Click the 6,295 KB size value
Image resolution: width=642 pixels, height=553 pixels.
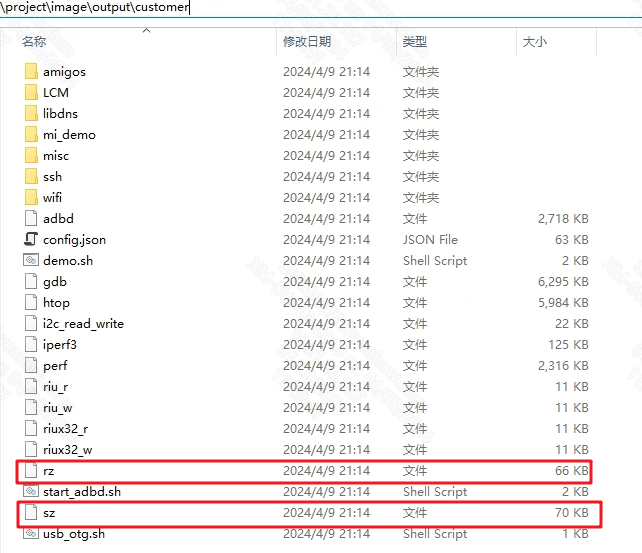pos(563,282)
